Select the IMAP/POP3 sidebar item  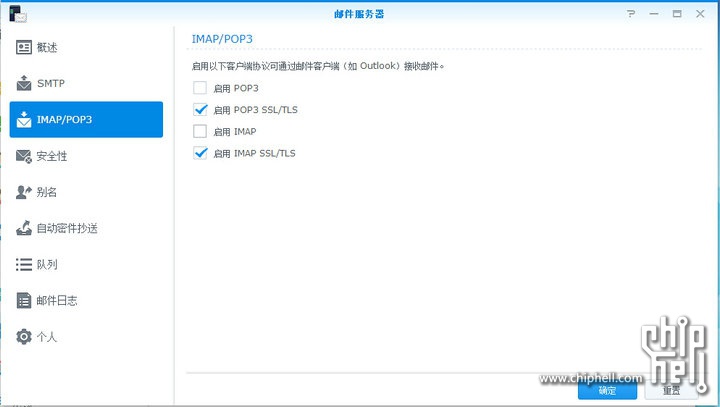[86, 119]
